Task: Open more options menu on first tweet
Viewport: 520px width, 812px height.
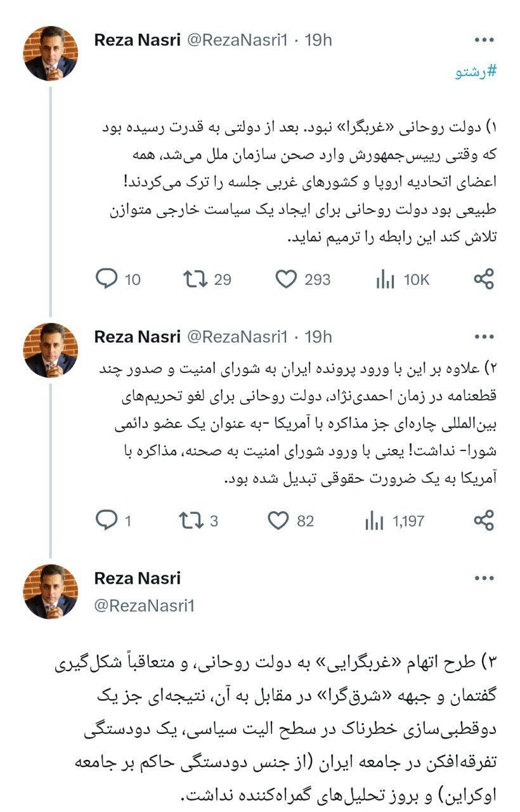Action: [x=484, y=40]
